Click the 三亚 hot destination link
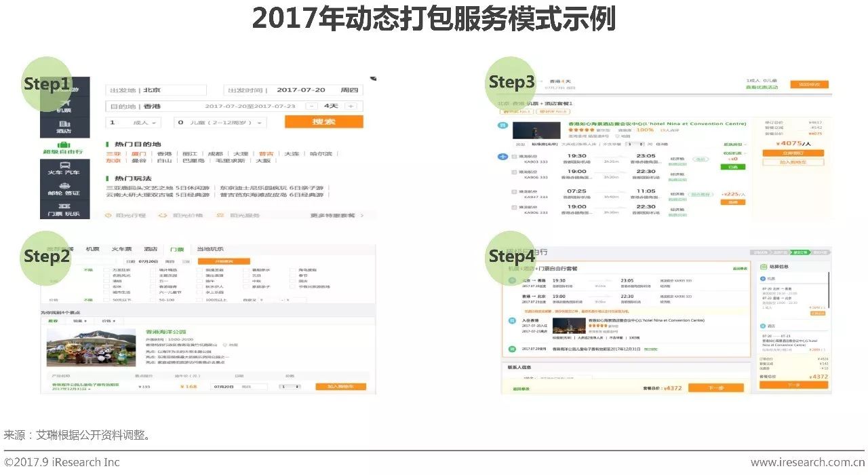 pyautogui.click(x=113, y=154)
